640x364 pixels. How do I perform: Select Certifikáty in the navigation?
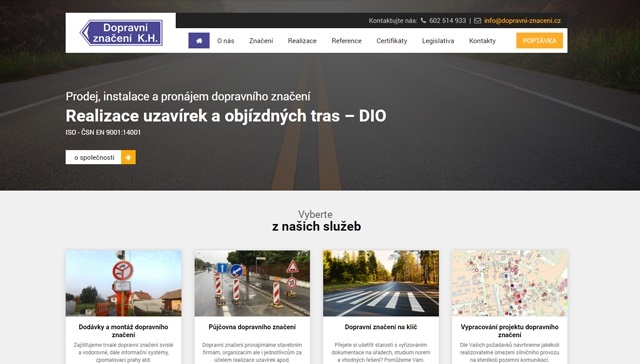point(392,41)
